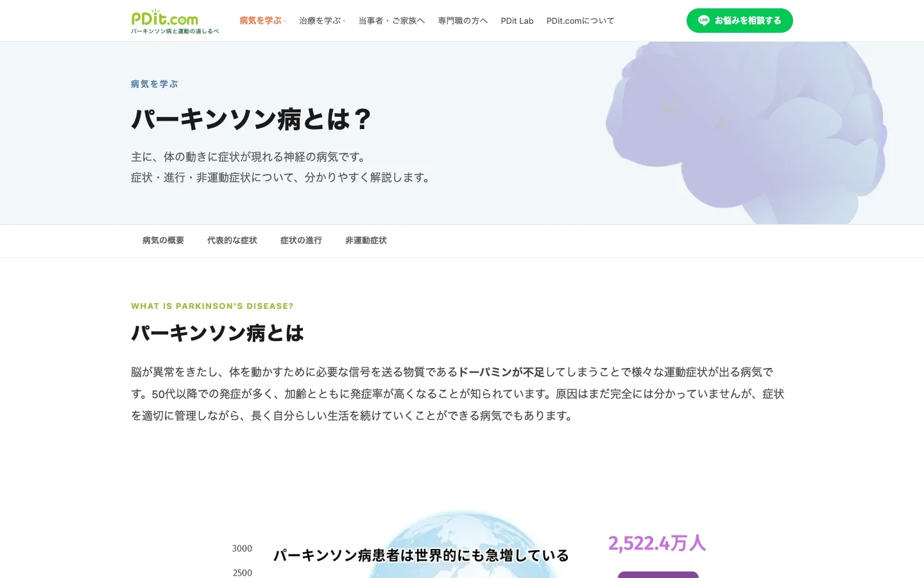Image resolution: width=924 pixels, height=578 pixels.
Task: Open PDit.comについて page
Action: pos(580,21)
